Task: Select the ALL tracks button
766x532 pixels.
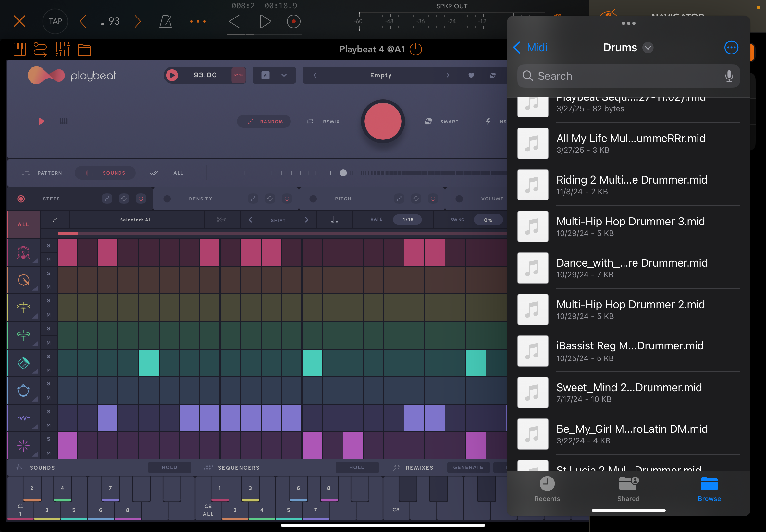Action: point(24,224)
